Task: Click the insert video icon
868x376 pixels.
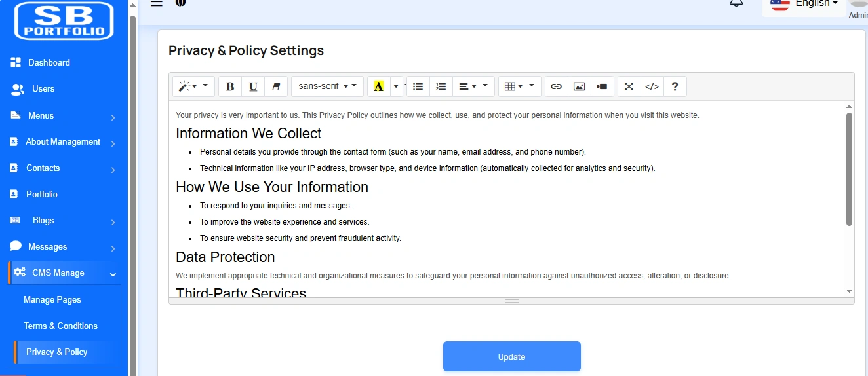Action: pos(602,86)
